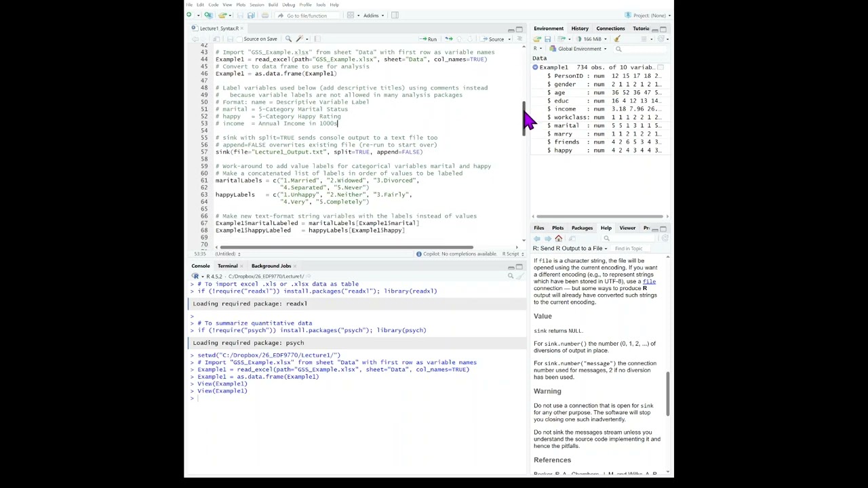Open the R language dropdown in Environment

[536, 49]
